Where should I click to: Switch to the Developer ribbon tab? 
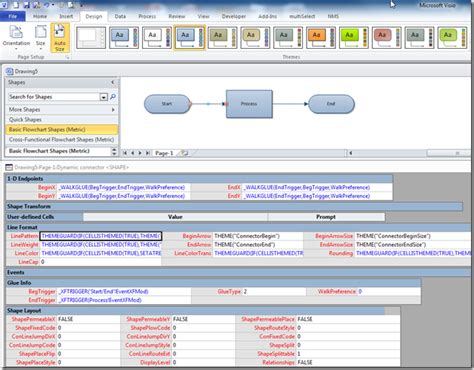234,16
